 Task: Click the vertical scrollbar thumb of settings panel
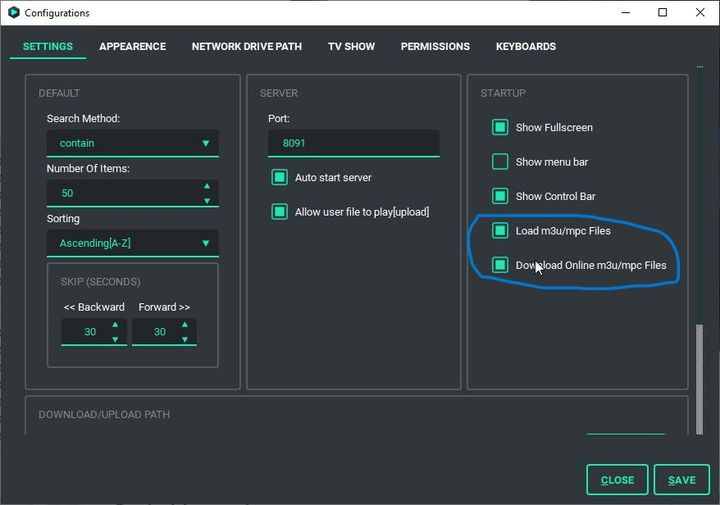point(699,379)
